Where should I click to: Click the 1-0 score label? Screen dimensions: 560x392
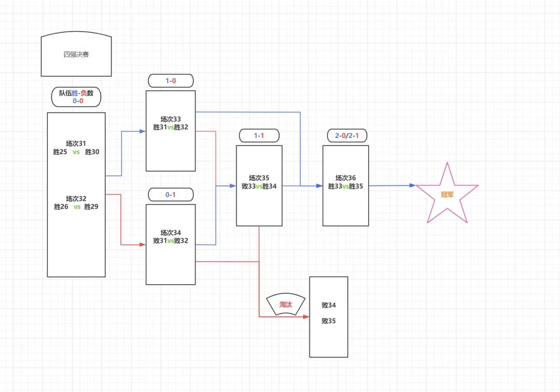171,81
